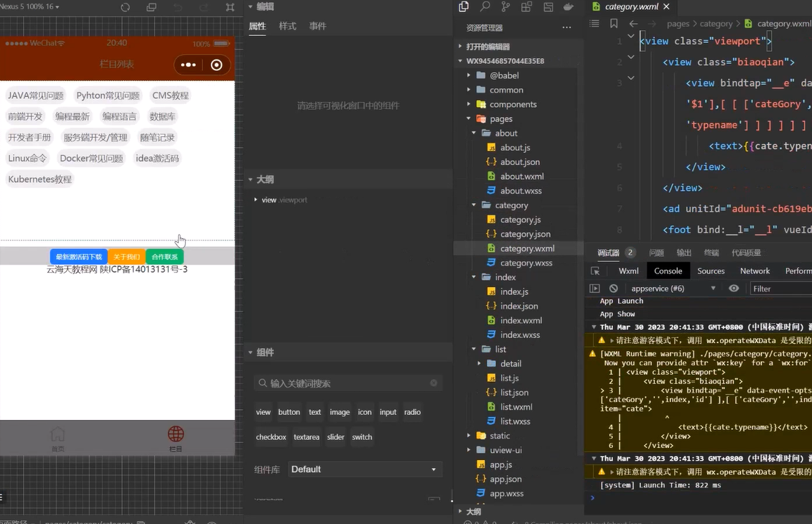Tap the green cooperation contact button

[164, 257]
